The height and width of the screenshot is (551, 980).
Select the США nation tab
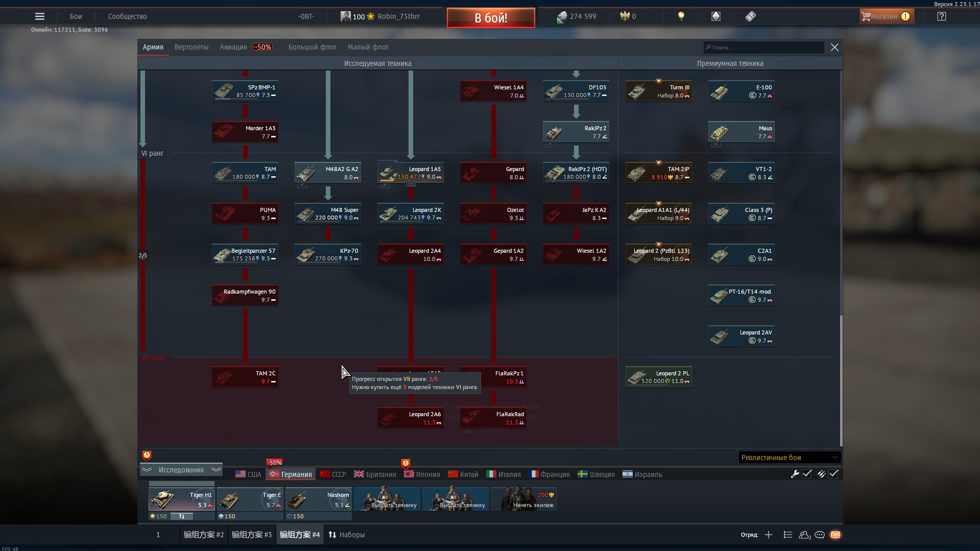[x=248, y=474]
